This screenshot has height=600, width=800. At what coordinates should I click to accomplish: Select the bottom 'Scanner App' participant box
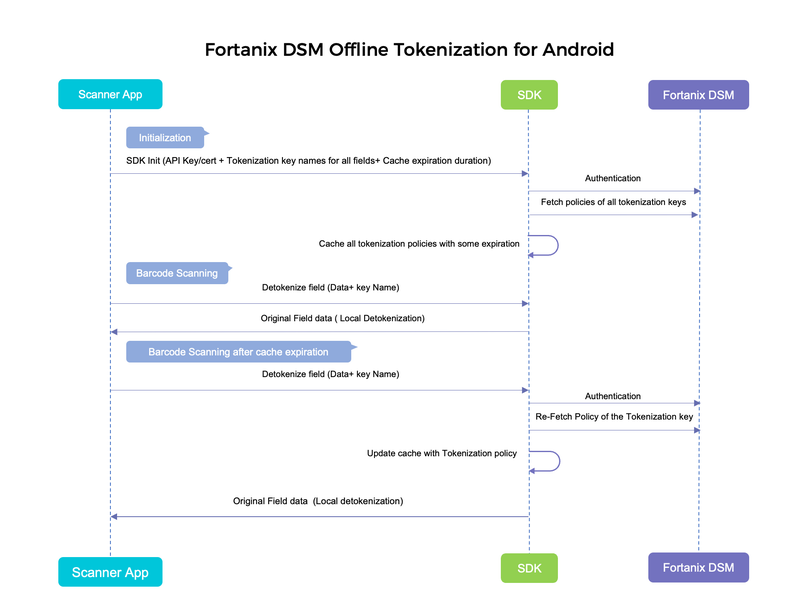(x=110, y=572)
